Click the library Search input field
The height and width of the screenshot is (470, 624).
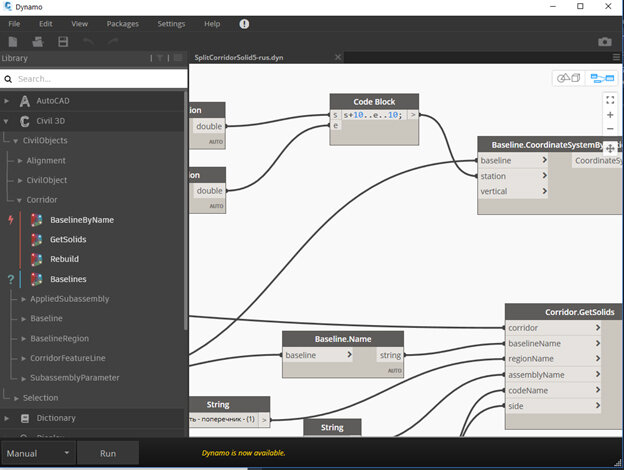[x=94, y=79]
